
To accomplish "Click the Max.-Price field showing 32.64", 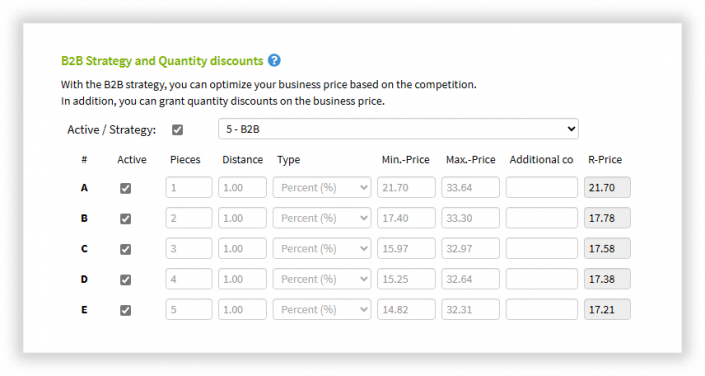I will [470, 279].
